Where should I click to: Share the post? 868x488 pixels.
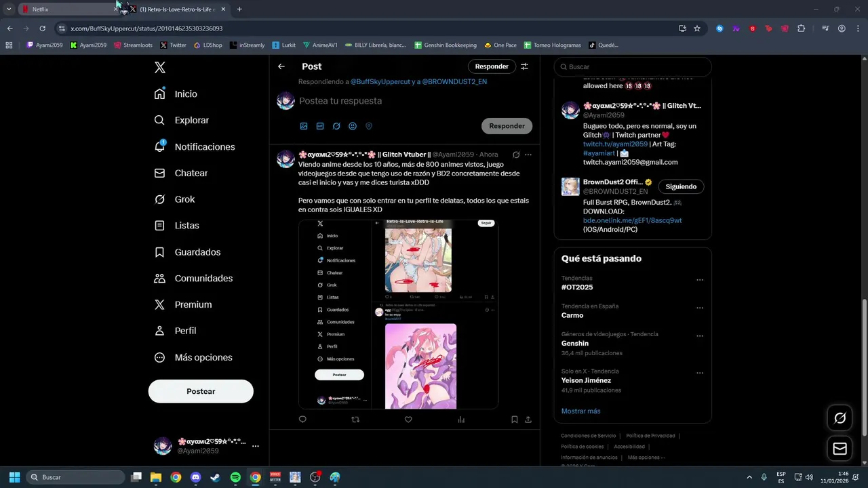click(528, 420)
